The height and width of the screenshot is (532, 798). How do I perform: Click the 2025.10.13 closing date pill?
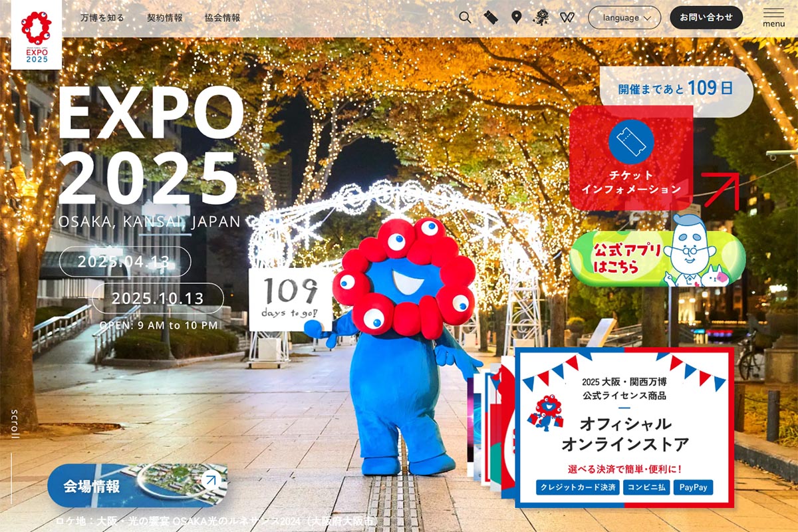158,298
